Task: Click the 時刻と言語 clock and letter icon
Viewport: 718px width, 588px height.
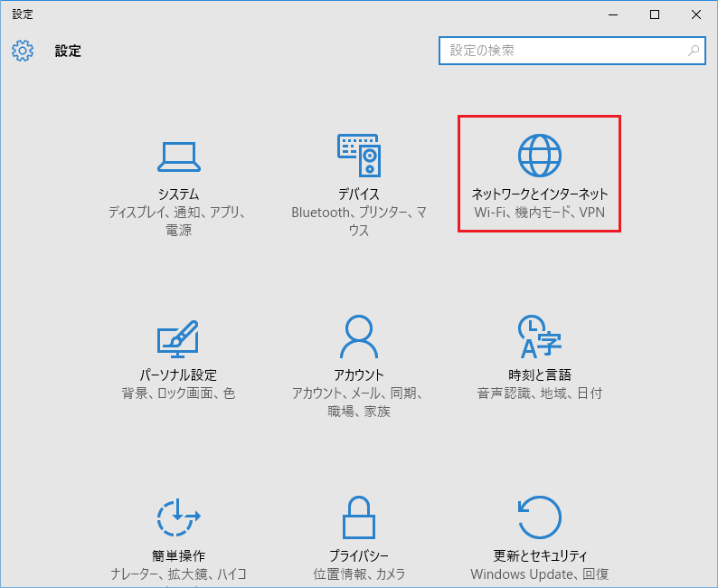Action: click(x=540, y=337)
